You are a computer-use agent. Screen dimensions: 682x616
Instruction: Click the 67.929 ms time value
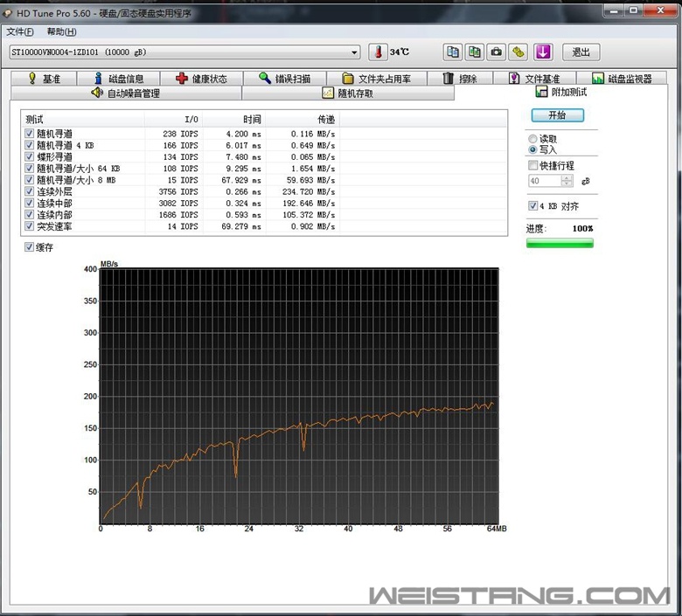[x=241, y=180]
